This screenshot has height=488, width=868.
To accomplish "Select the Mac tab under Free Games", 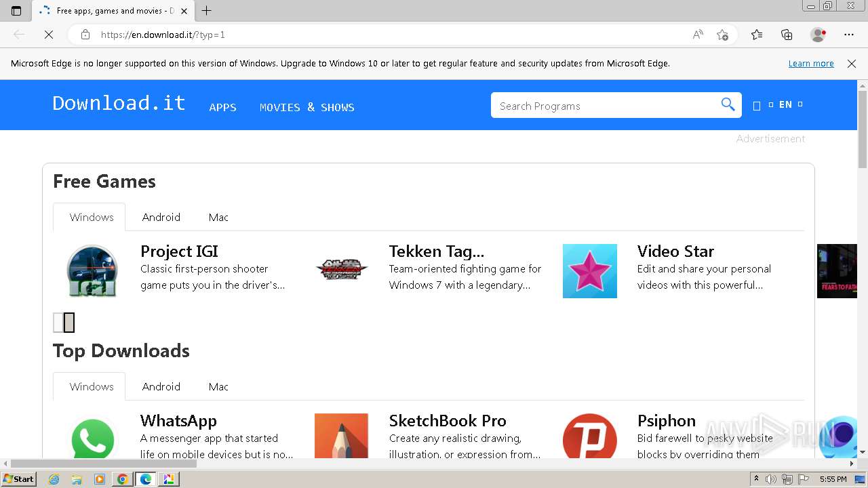I will (x=218, y=217).
